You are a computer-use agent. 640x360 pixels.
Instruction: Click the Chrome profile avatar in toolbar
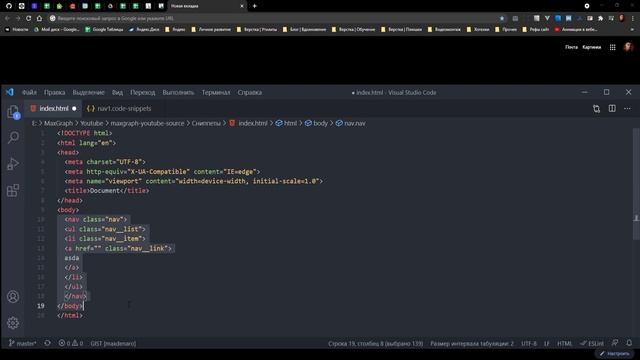click(x=622, y=18)
